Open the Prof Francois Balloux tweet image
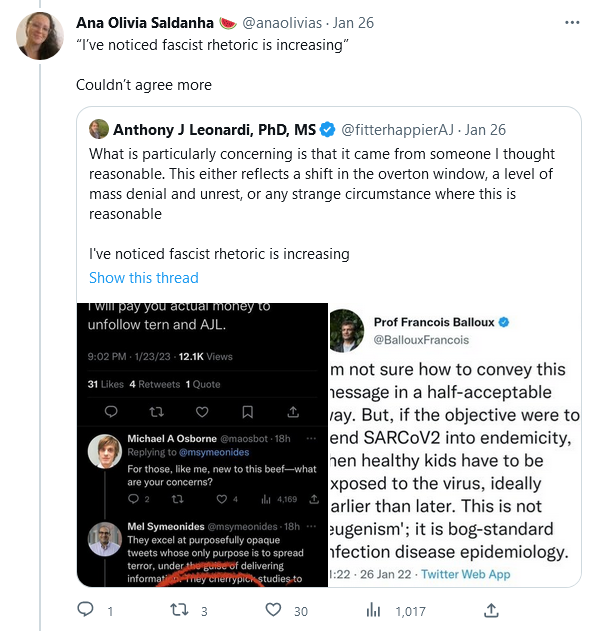This screenshot has width=598, height=631. click(455, 445)
